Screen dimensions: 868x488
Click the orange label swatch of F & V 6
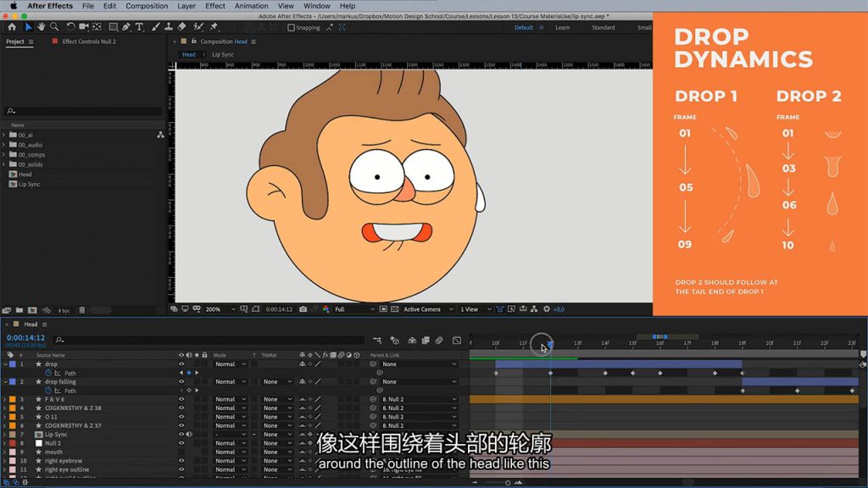tap(13, 399)
